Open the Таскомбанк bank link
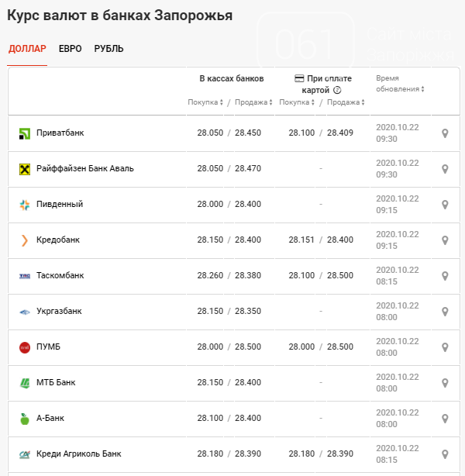 click(60, 276)
